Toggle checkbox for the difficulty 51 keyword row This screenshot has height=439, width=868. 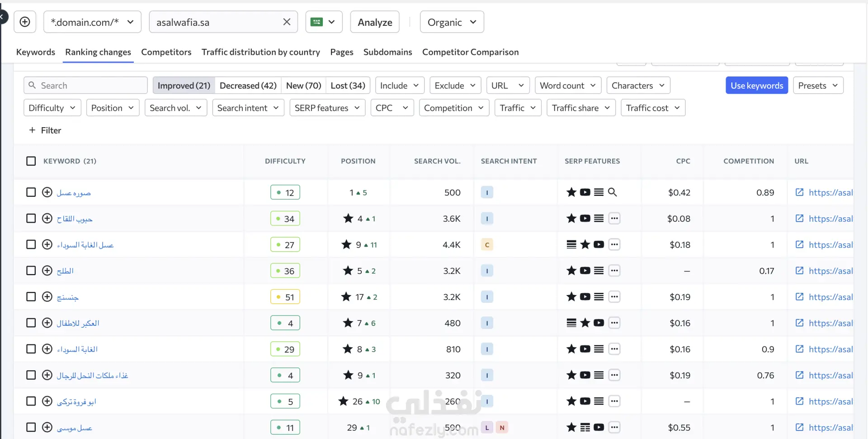click(31, 297)
